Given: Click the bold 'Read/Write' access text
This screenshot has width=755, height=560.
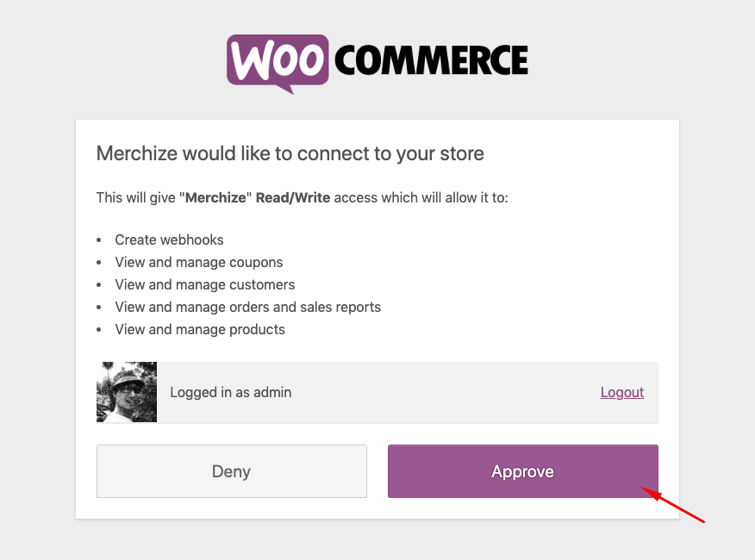Looking at the screenshot, I should 293,197.
